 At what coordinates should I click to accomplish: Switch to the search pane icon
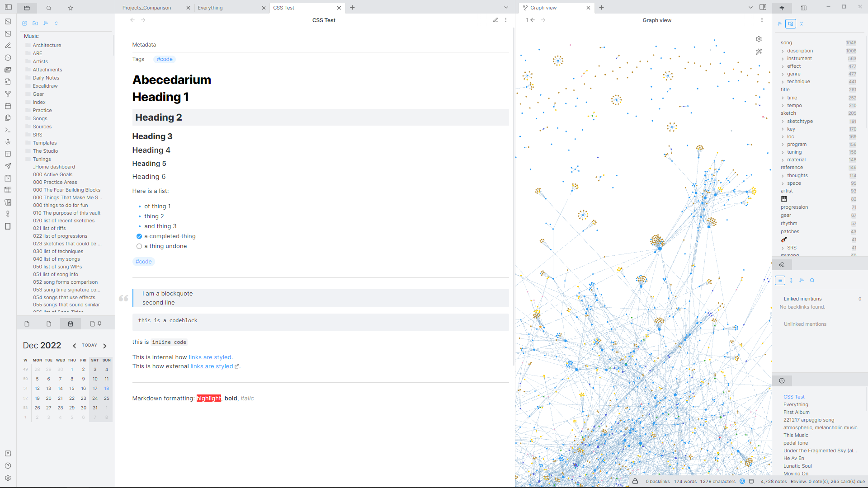point(49,8)
